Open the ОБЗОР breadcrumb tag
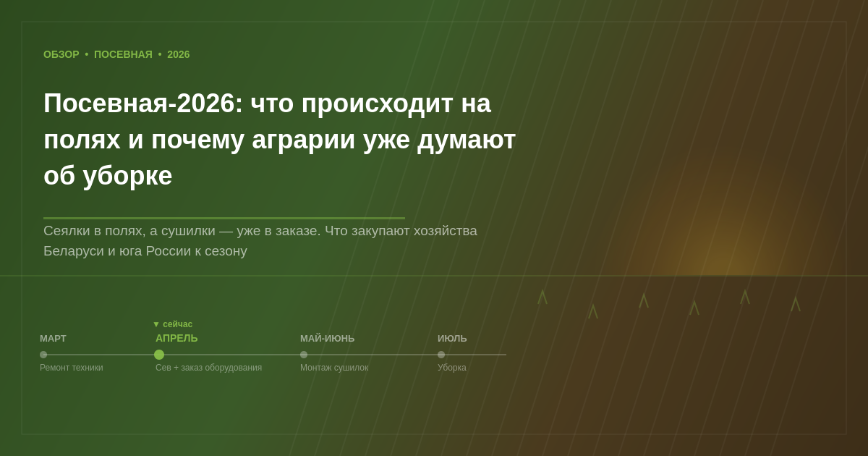Image resolution: width=868 pixels, height=456 pixels. click(61, 54)
